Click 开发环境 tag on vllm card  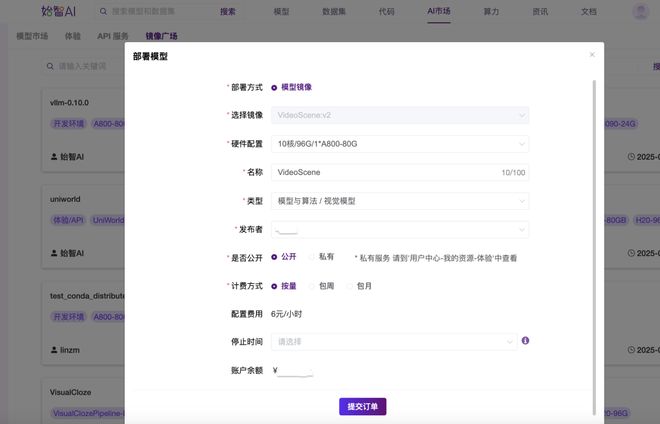68,124
